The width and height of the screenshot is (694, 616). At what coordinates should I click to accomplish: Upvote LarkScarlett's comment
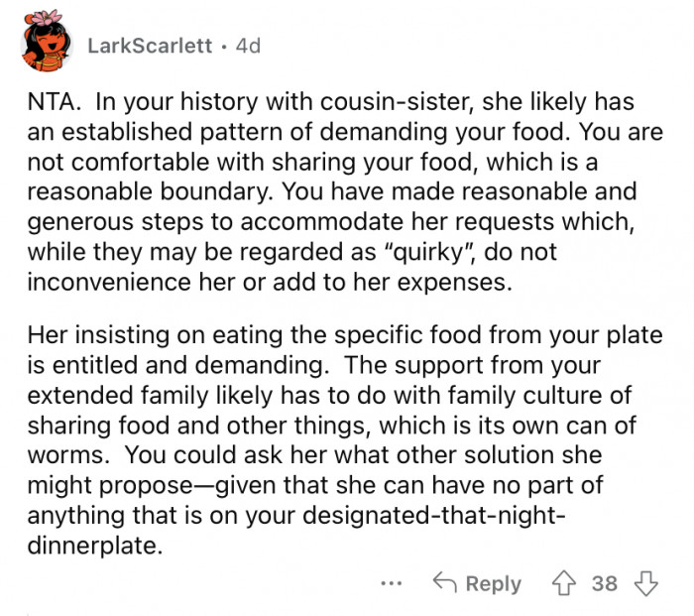564,583
